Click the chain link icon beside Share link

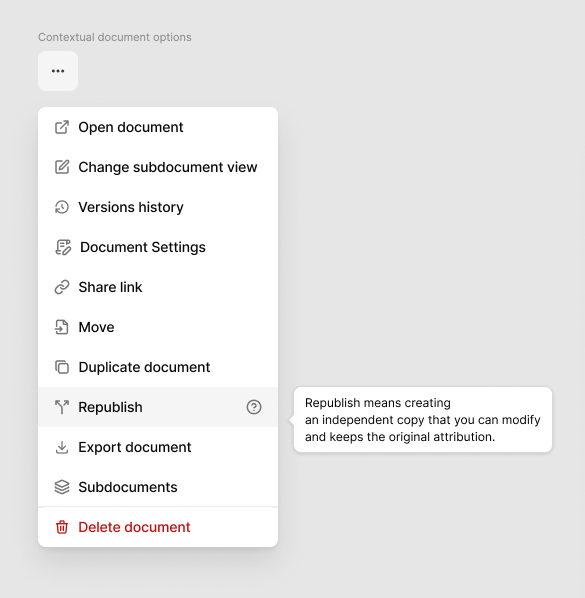[62, 287]
